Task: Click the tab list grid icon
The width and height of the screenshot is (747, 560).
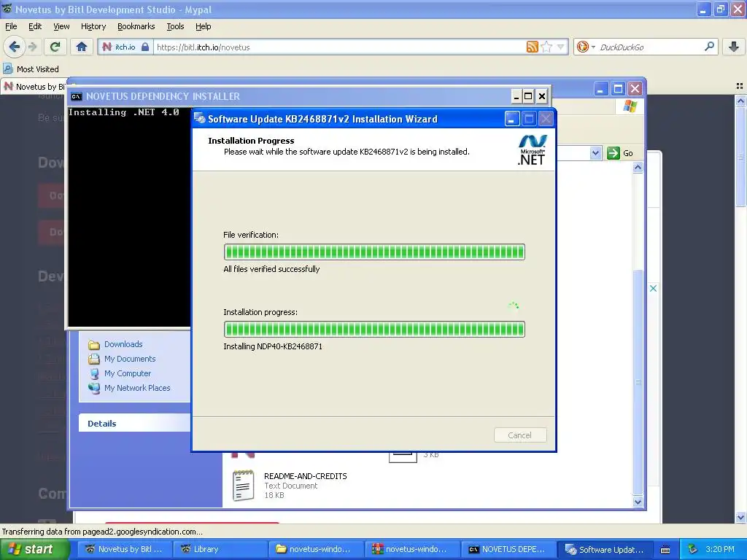Action: 740,86
